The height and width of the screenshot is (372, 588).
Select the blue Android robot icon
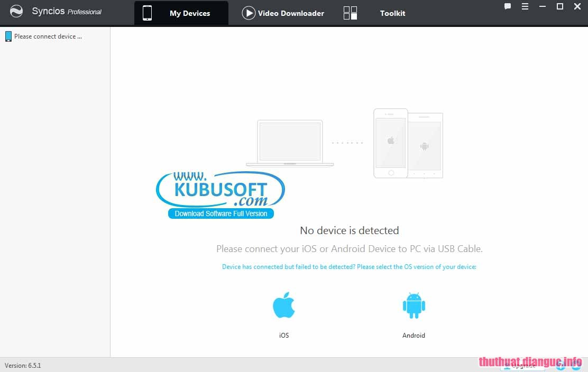pyautogui.click(x=414, y=305)
